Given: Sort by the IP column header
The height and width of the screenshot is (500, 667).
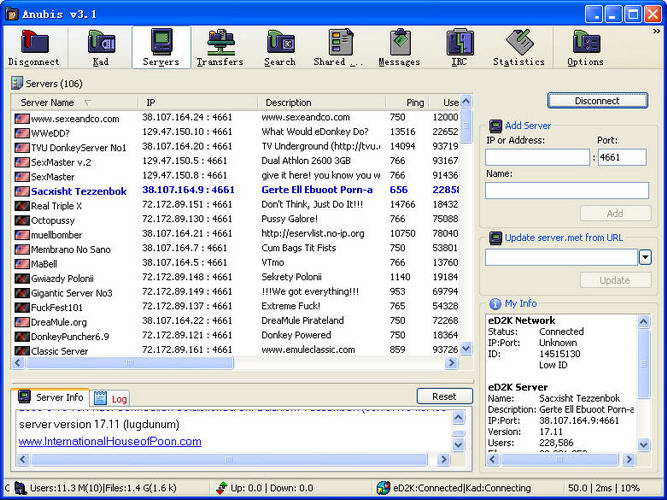Looking at the screenshot, I should 197,103.
